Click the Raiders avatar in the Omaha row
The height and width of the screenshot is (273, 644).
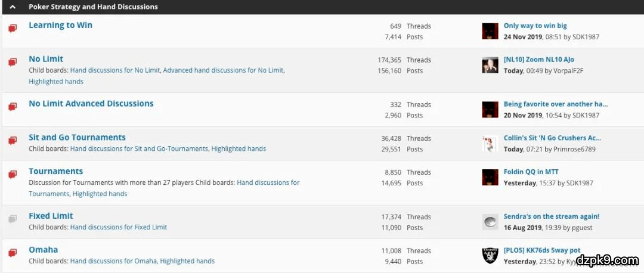pos(490,256)
